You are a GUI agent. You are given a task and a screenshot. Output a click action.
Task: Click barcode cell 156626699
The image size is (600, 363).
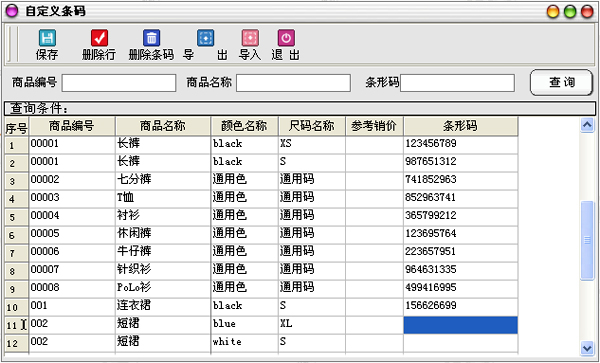pos(460,307)
